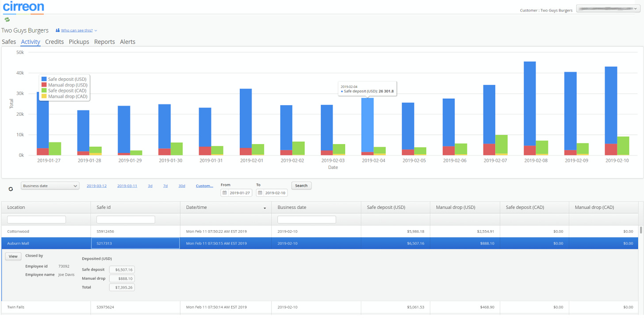Click the 2019-03-11 date shortcut link

(x=127, y=186)
